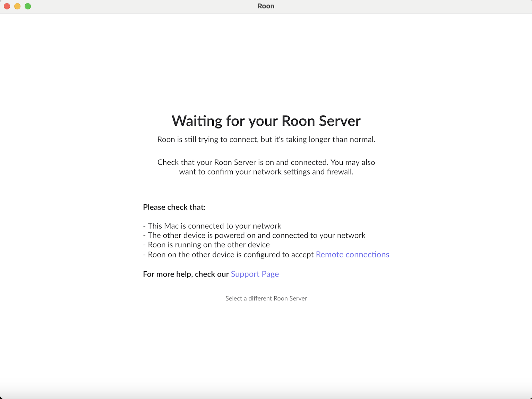Open the Support Page link
532x399 pixels.
255,274
